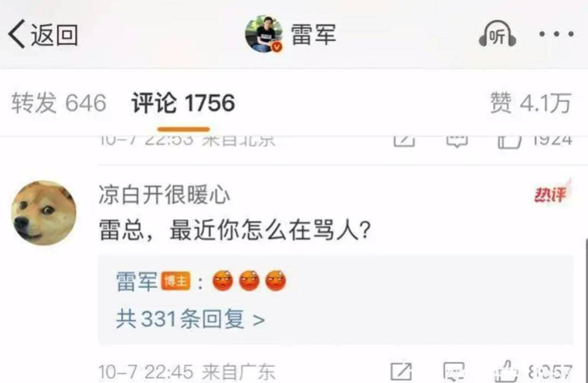Reply to 凉白开很暖心's comment via bubble icon
This screenshot has height=383, width=588.
(454, 372)
